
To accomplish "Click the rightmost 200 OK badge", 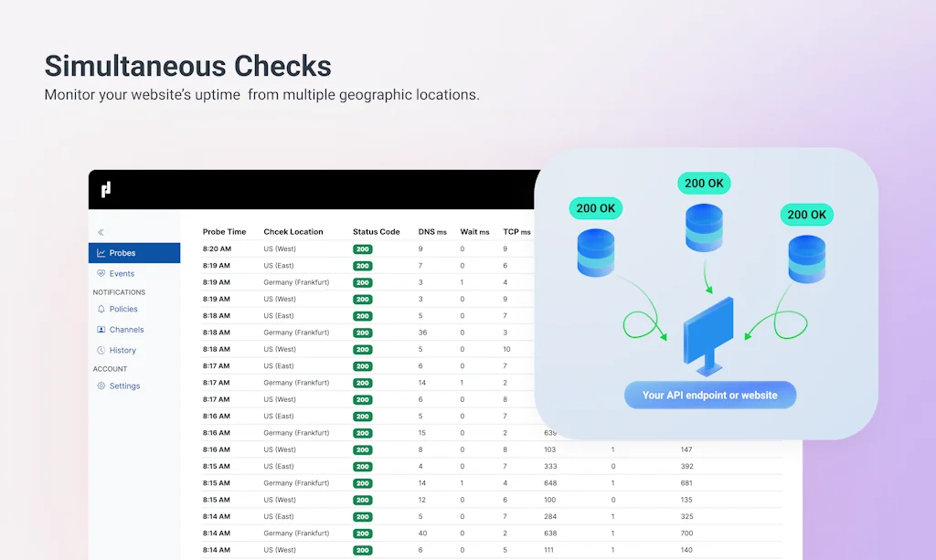I will coord(807,215).
